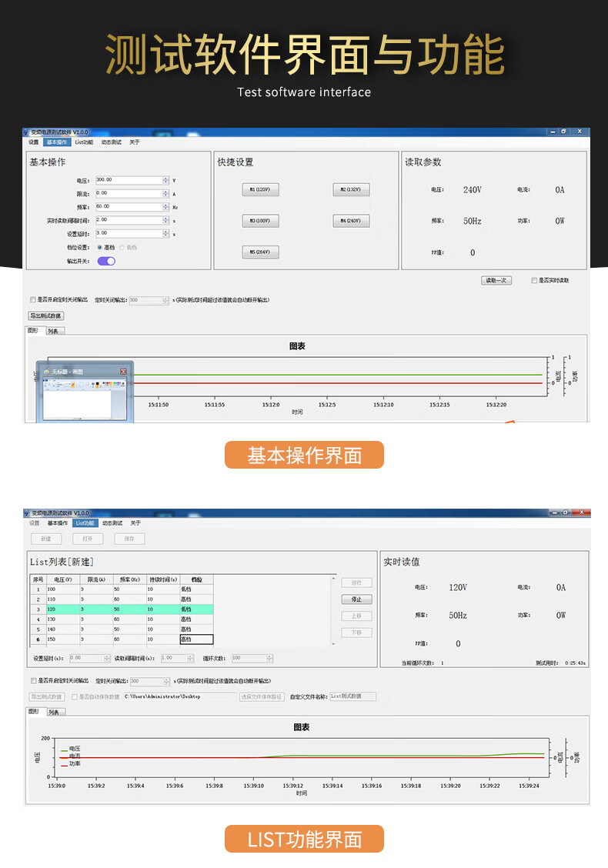The height and width of the screenshot is (868, 608).
Task: Select list row 2 with voltage 110
Action: coord(122,599)
